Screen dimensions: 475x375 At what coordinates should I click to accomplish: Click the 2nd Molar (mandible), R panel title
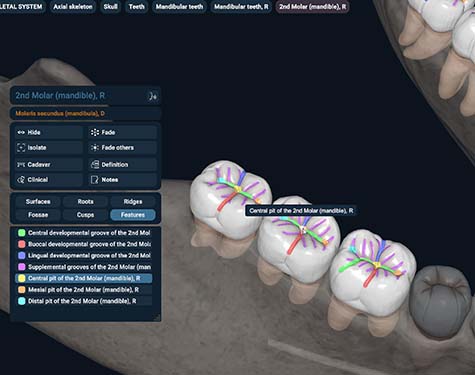(60, 96)
